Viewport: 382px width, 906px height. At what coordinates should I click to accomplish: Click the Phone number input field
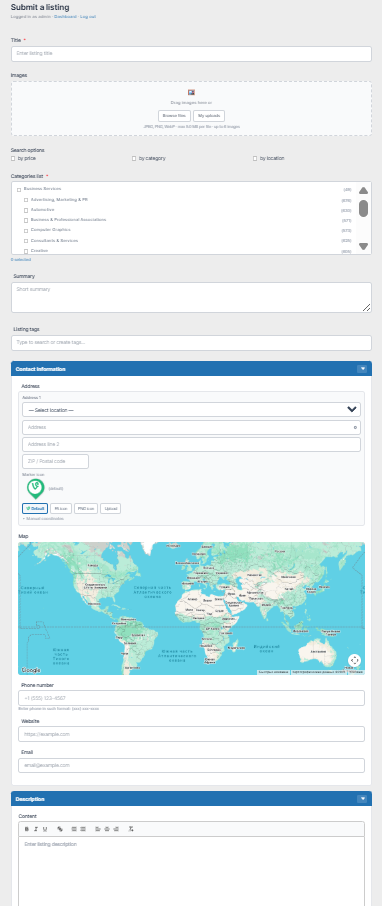[191, 698]
